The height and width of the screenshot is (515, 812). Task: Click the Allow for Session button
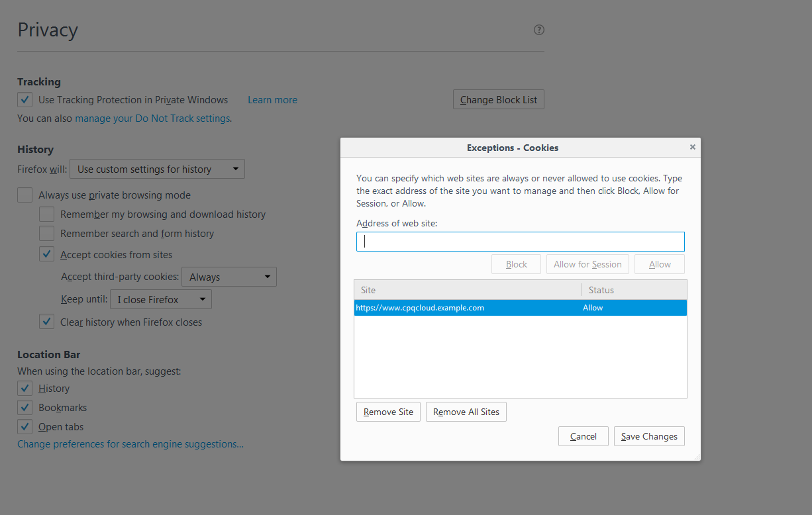(x=587, y=264)
